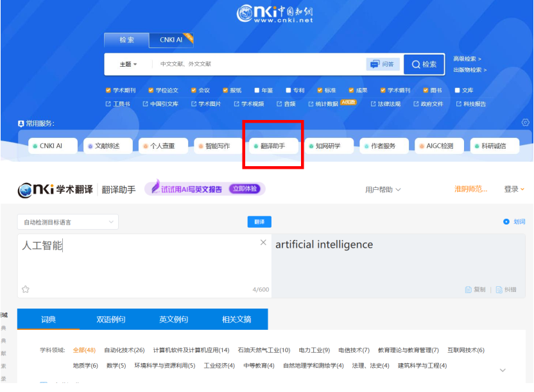Select the CNKI AI search tab

coord(171,40)
